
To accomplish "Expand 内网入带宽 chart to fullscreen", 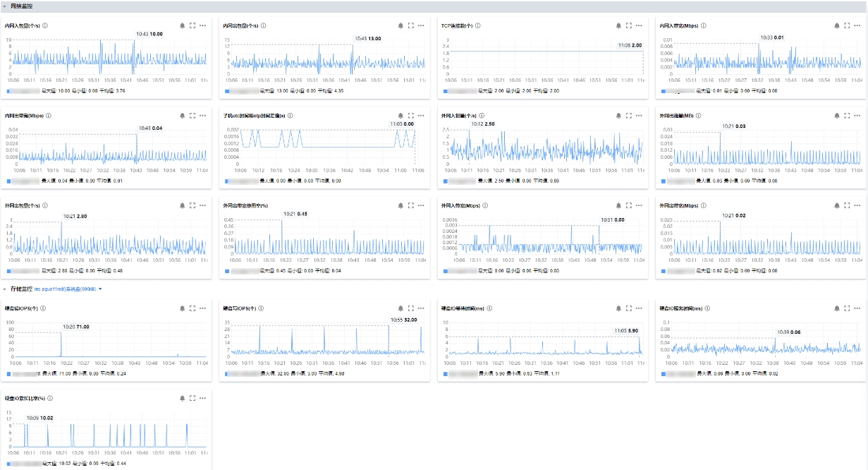I will click(x=848, y=25).
